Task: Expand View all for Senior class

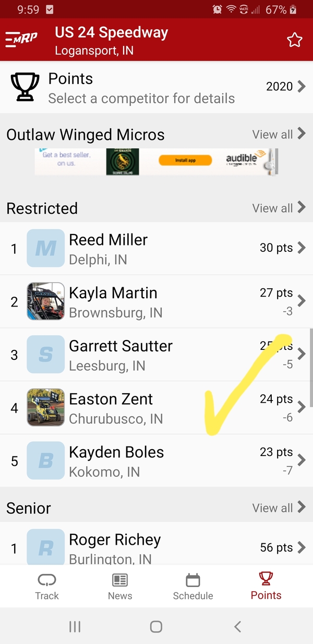Action: click(x=279, y=508)
